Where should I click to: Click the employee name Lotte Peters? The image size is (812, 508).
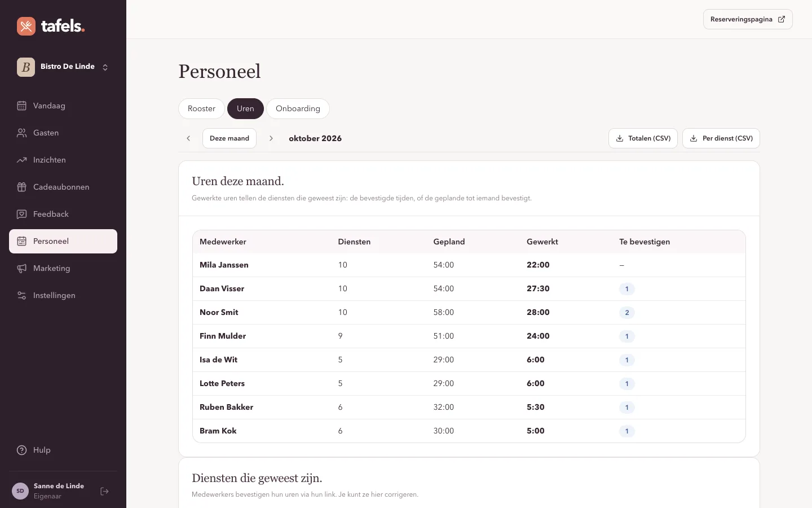(222, 383)
